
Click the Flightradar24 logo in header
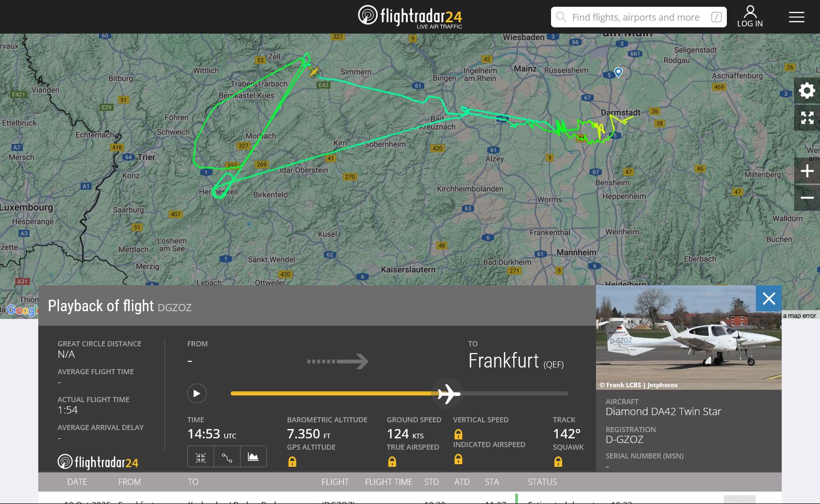click(x=410, y=16)
